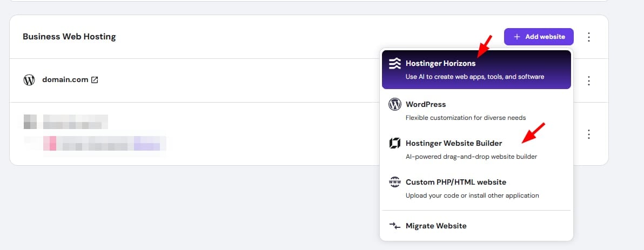Click the WordPress icon in the dropdown menu

395,104
